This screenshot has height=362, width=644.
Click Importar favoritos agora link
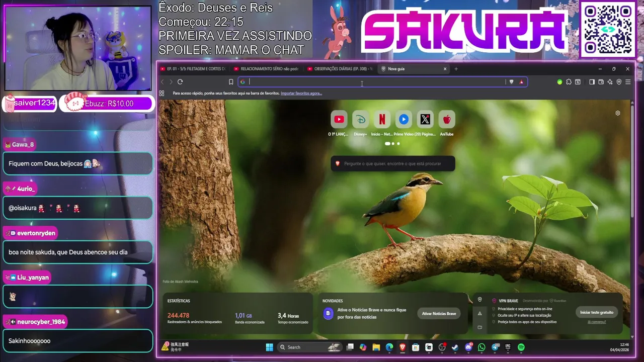(x=301, y=94)
